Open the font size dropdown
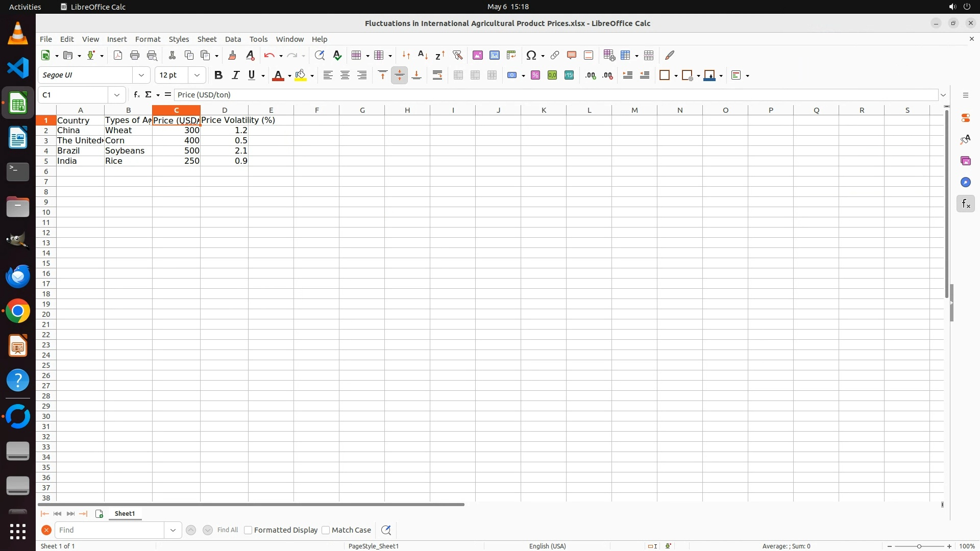The width and height of the screenshot is (980, 551). [197, 76]
